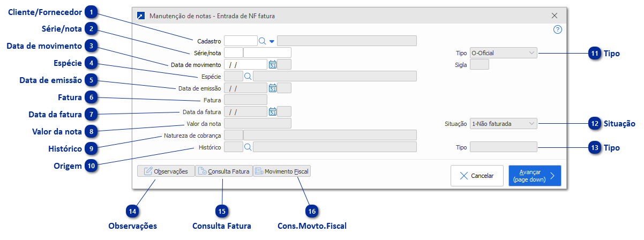Open the Consulta Fatura button
Screen dimensions: 644x240
(x=223, y=171)
